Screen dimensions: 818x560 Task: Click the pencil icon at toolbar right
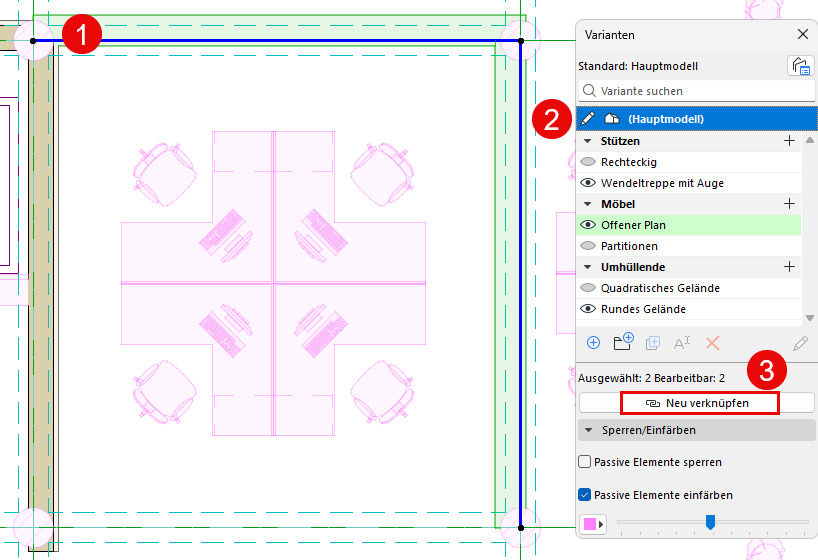click(800, 343)
